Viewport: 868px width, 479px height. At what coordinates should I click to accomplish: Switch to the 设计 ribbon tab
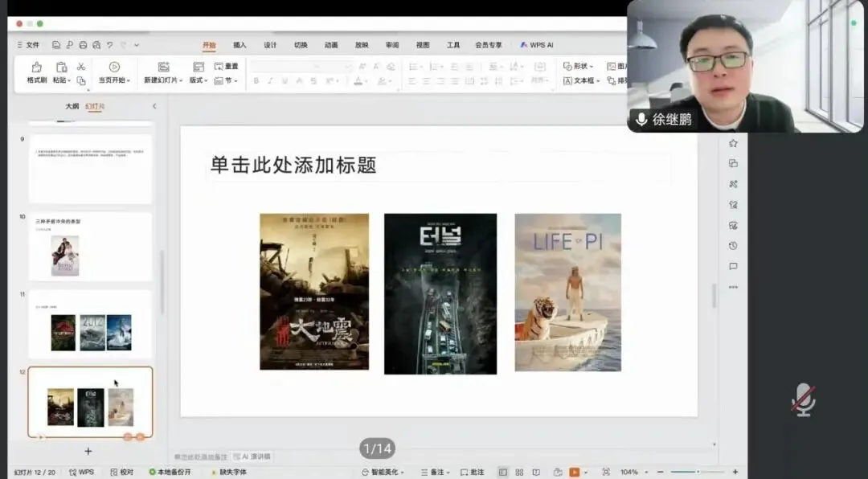[270, 45]
